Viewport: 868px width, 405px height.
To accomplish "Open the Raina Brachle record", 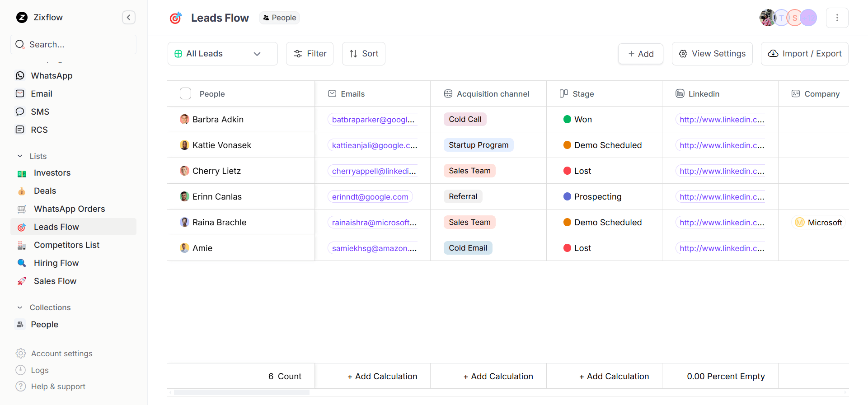I will (x=219, y=222).
